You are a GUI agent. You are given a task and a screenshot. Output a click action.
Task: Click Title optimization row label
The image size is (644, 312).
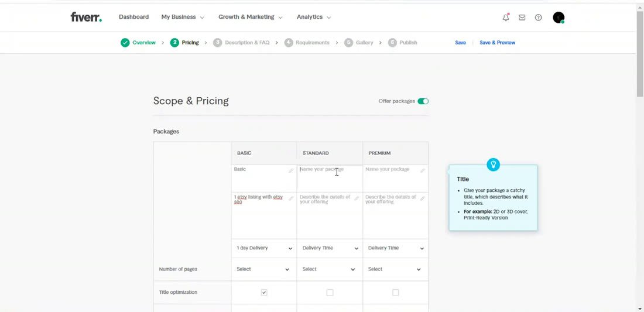178,293
